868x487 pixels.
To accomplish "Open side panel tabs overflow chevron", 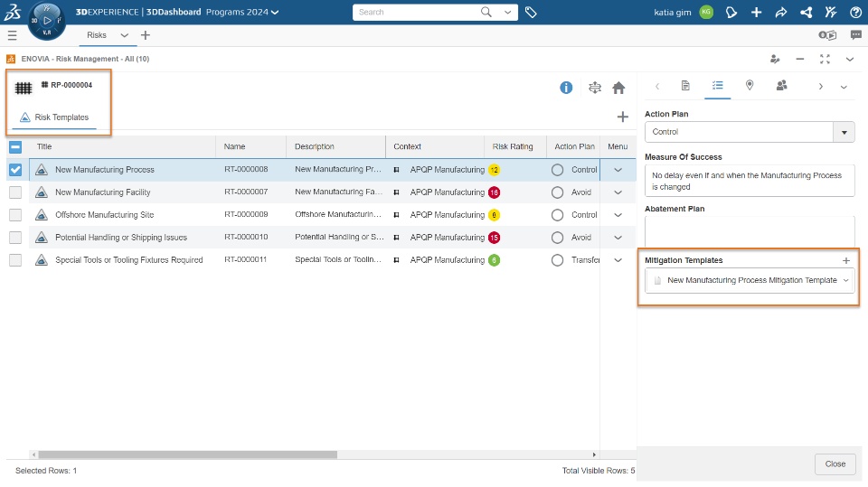I will click(x=844, y=87).
